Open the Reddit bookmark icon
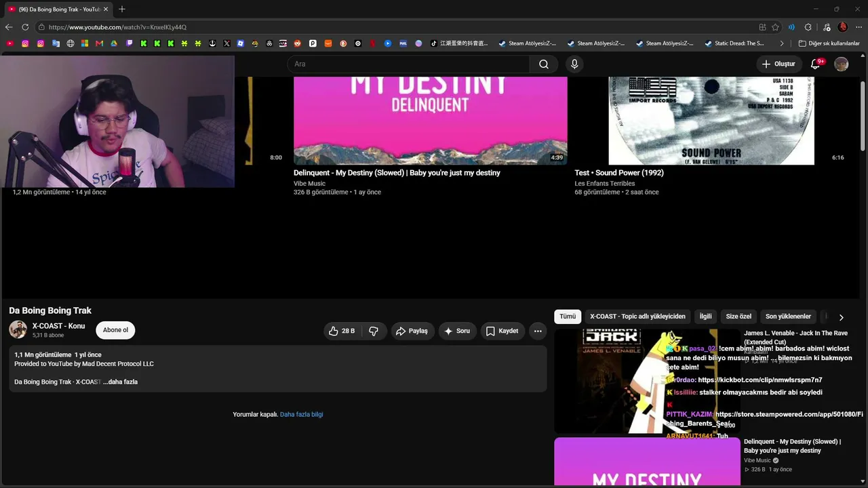Screen dimensions: 868x488 click(298, 43)
